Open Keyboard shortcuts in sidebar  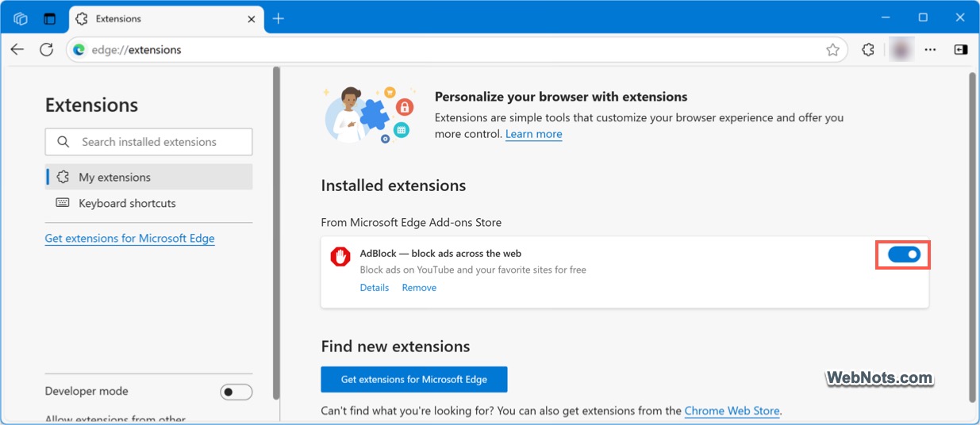tap(149, 203)
